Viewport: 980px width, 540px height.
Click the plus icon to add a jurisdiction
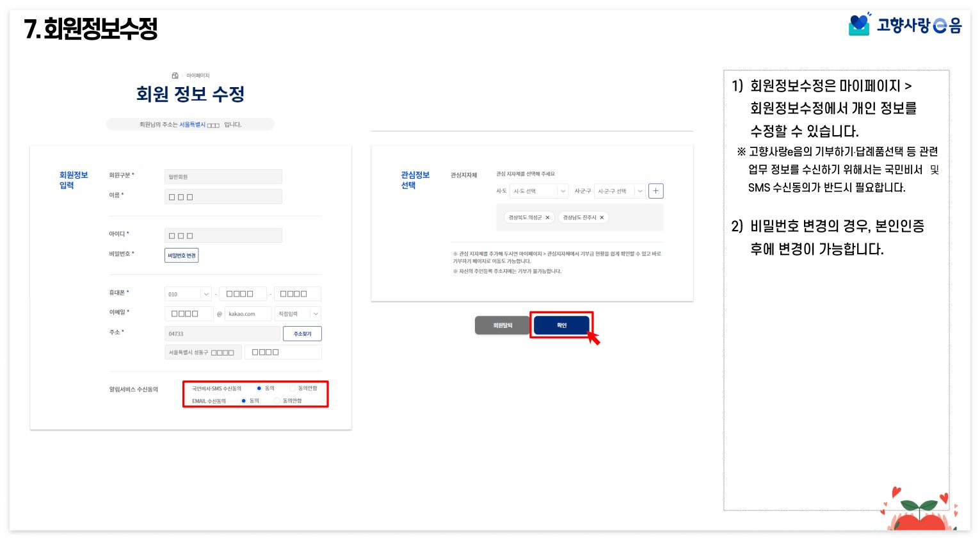point(655,190)
